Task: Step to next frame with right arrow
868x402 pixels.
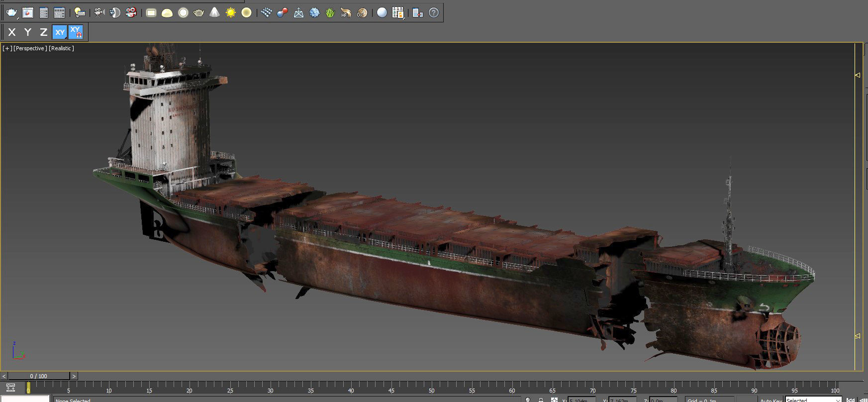Action: (74, 376)
